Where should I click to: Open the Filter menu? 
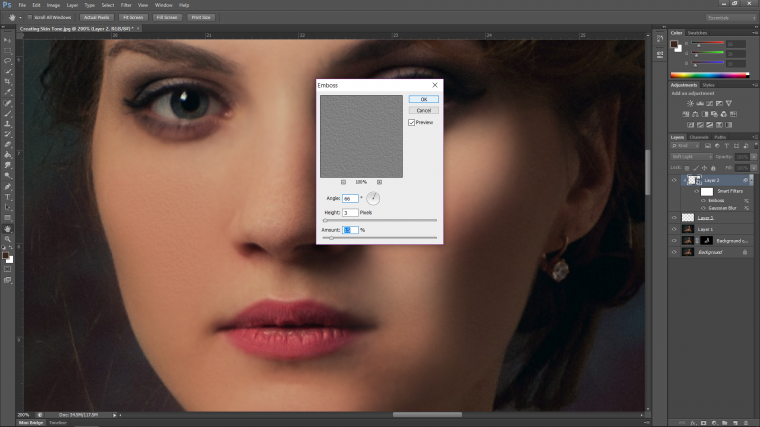(x=126, y=5)
